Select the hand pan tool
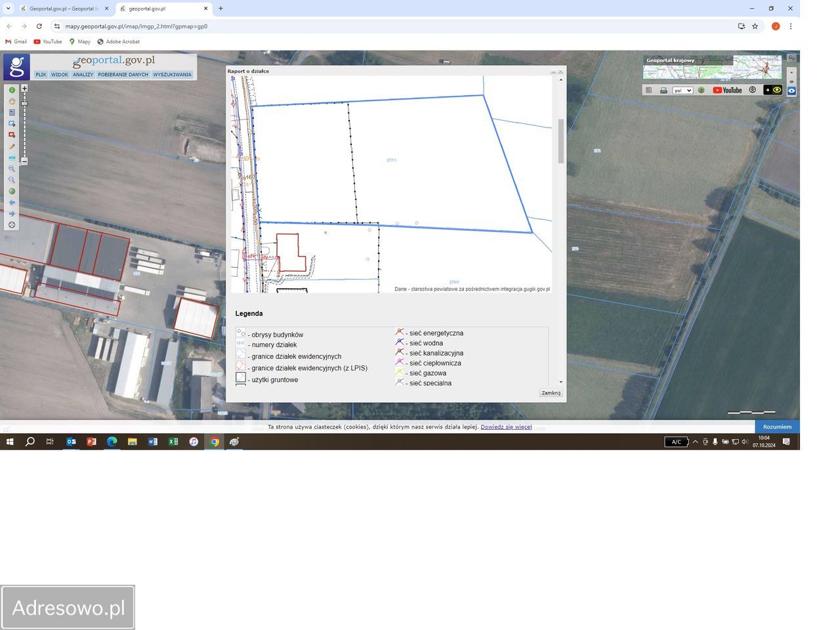This screenshot has height=630, width=840. [x=12, y=101]
